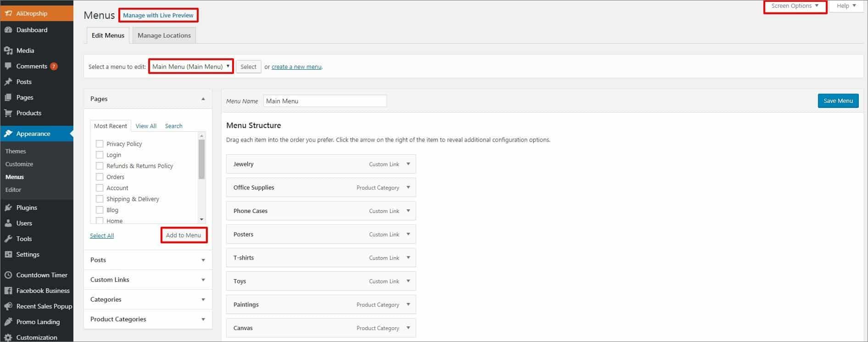The image size is (868, 342).
Task: Click the AliDropship cart icon
Action: [x=8, y=13]
